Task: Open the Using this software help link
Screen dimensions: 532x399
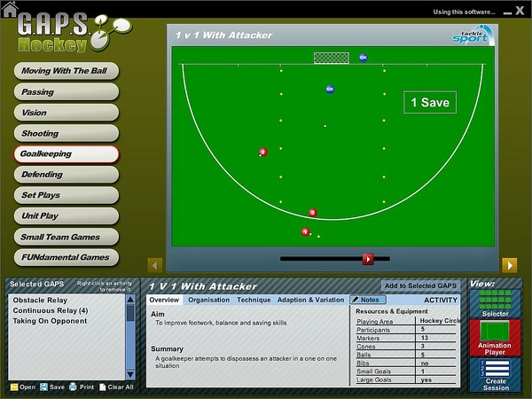Action: pyautogui.click(x=465, y=12)
